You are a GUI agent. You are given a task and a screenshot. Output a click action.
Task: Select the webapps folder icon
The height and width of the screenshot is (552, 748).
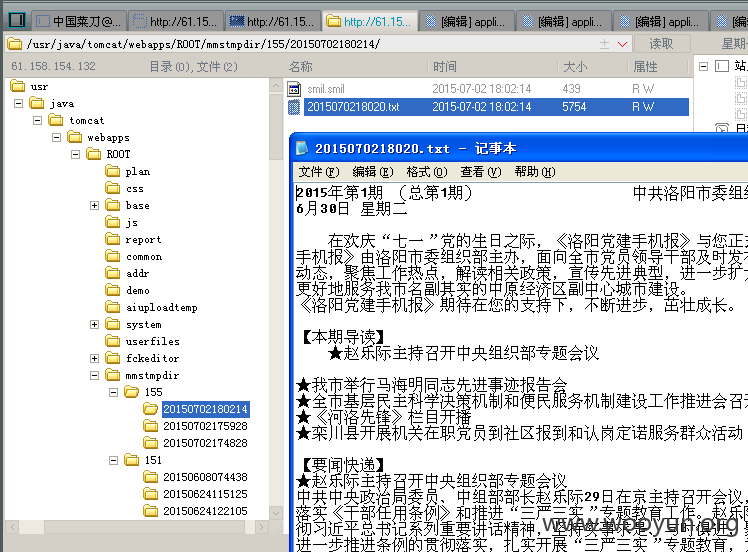(75, 137)
